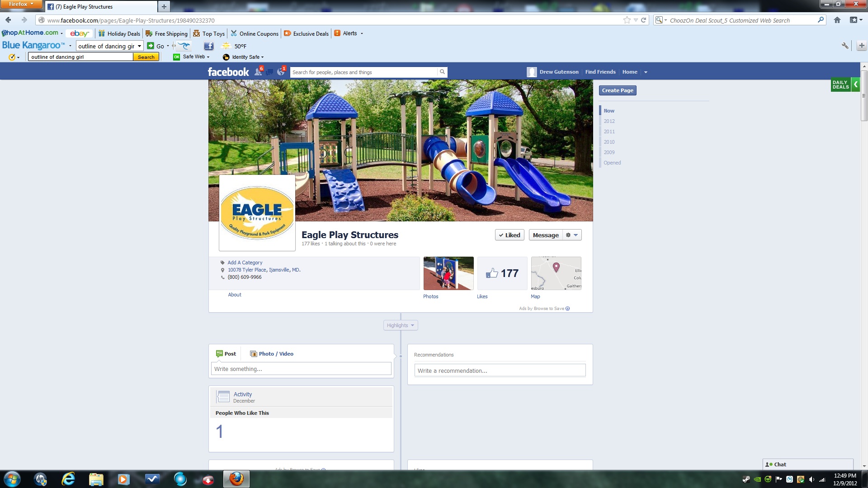This screenshot has height=488, width=868.
Task: Jump to Opened on the timeline
Action: [x=612, y=163]
